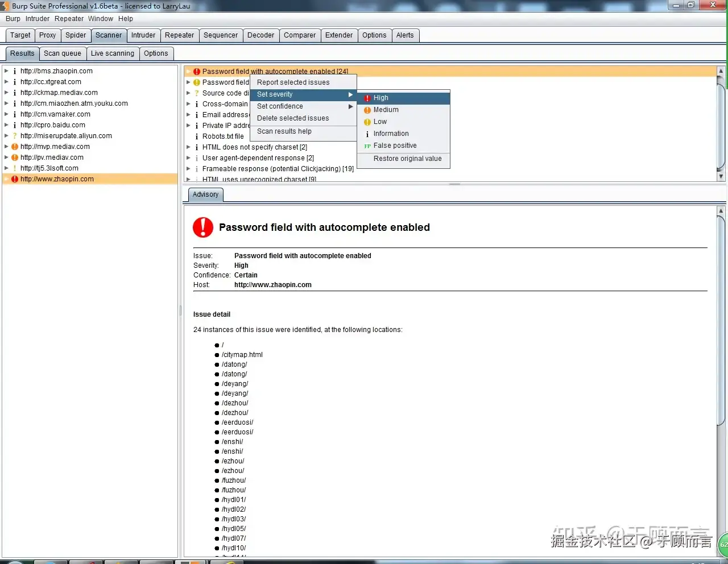The height and width of the screenshot is (564, 728).
Task: Switch to Target tab
Action: [20, 35]
